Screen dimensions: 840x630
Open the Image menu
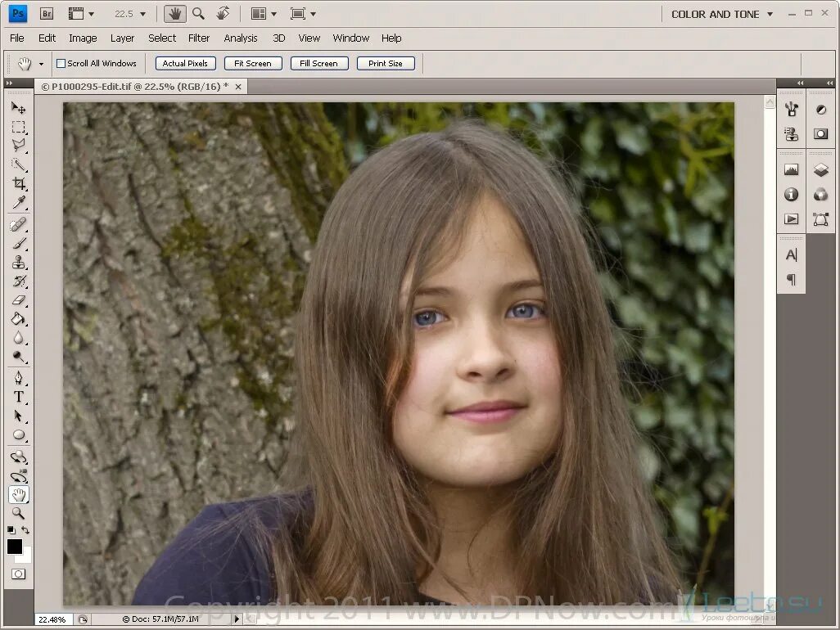(x=83, y=38)
